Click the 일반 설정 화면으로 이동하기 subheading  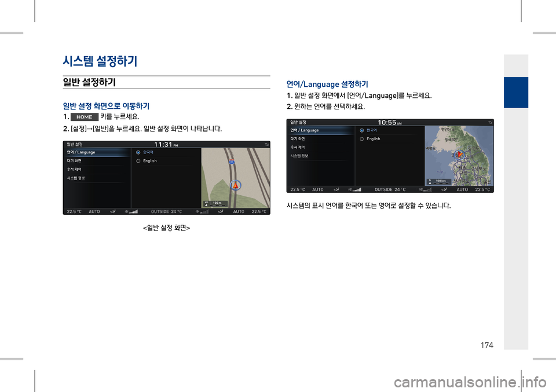click(106, 106)
